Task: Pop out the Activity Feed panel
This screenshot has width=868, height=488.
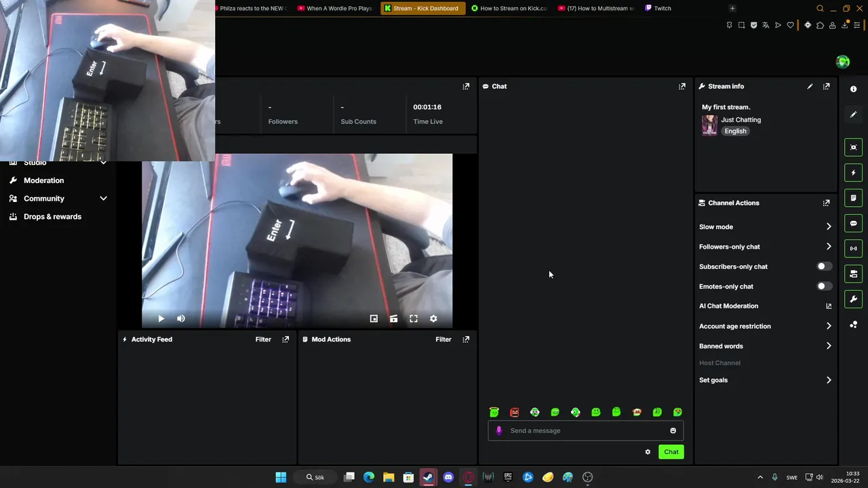Action: click(285, 339)
